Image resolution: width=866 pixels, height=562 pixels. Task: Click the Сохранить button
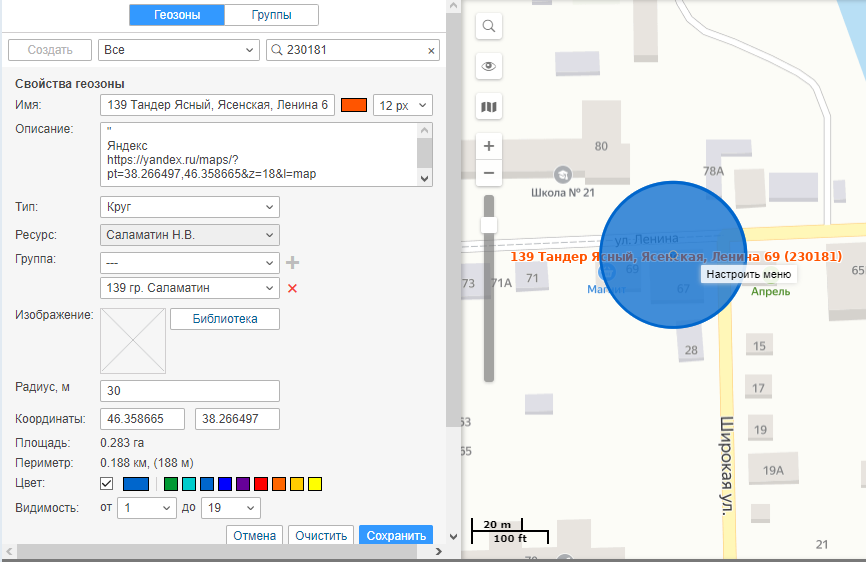pos(396,535)
